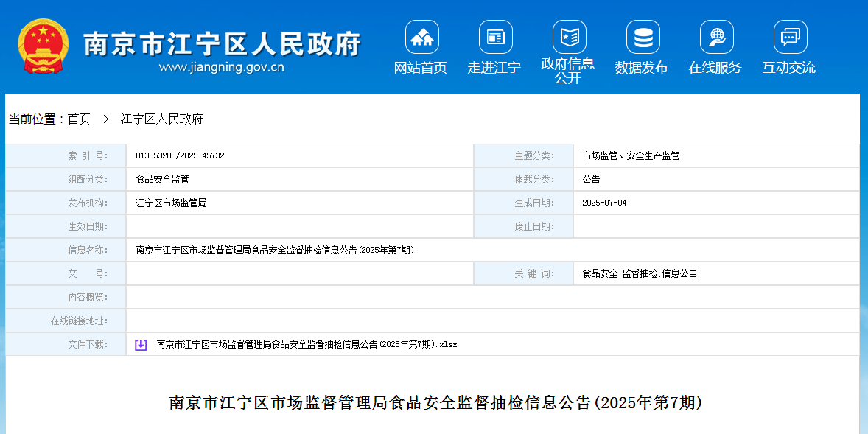Click the national emblem logo

(43, 46)
